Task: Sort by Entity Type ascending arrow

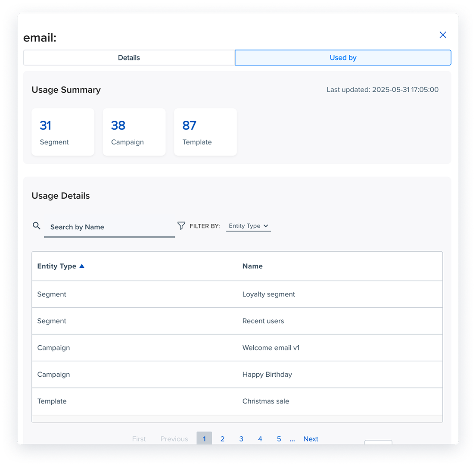Action: coord(82,266)
